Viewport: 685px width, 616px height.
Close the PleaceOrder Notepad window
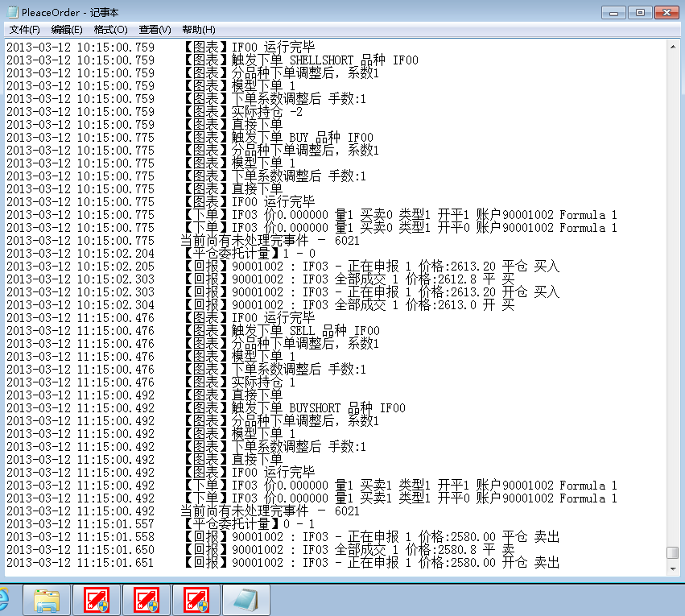tap(666, 13)
